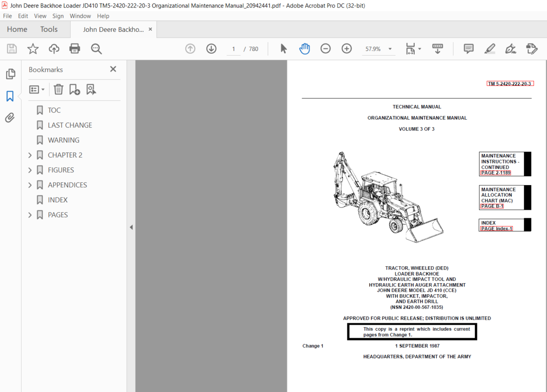Open Page Thumbnails panel icon

tap(10, 73)
